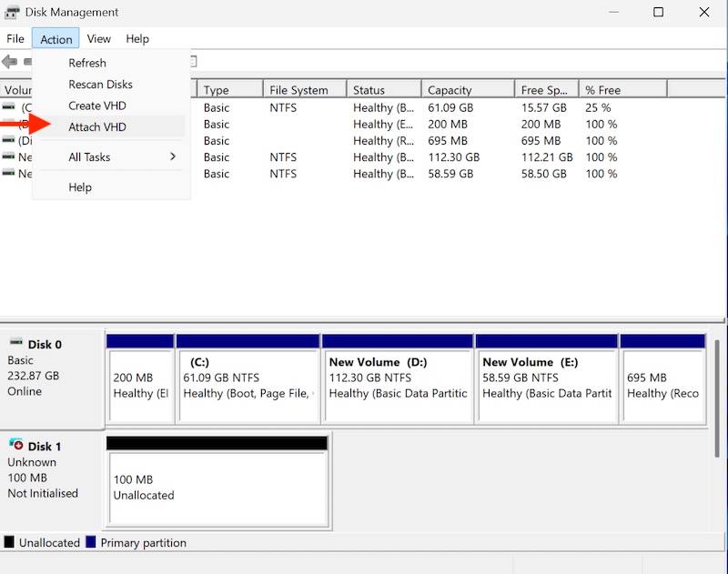This screenshot has height=574, width=728.
Task: Choose Attach VHD from the Action menu
Action: (97, 127)
